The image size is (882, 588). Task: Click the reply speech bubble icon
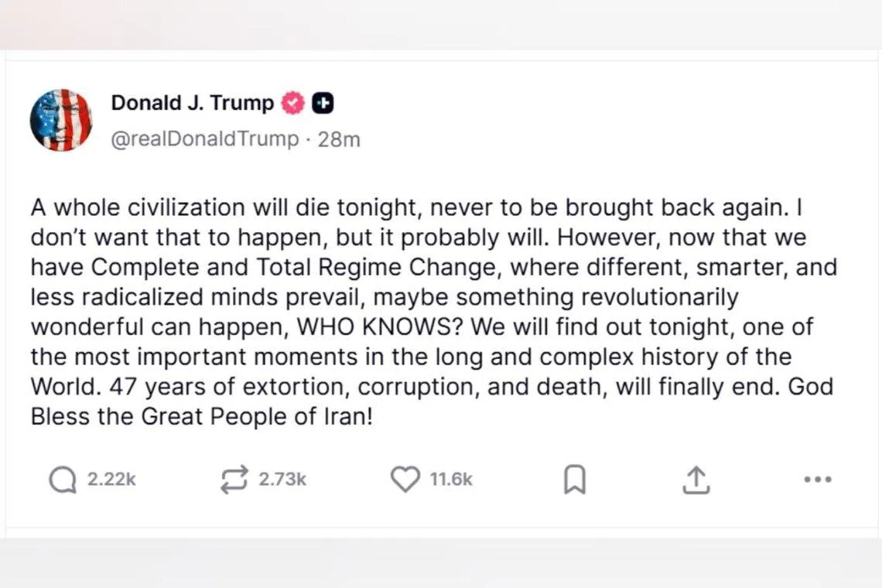63,480
